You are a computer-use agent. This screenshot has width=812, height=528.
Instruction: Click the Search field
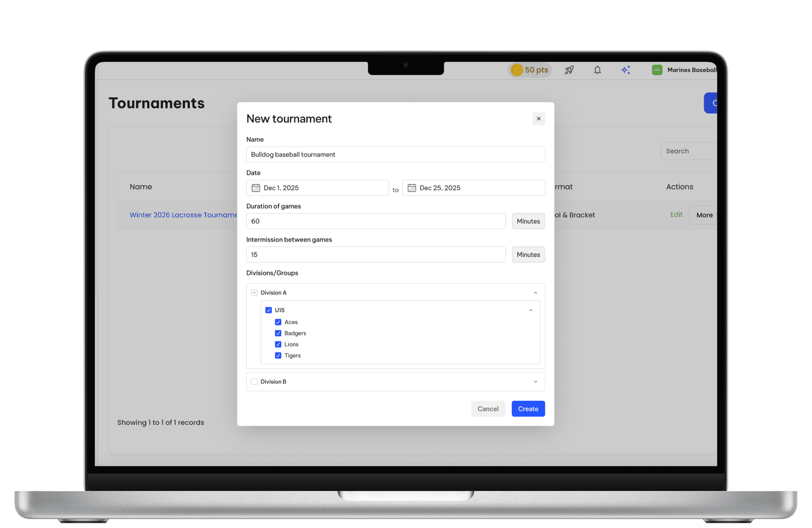click(x=688, y=151)
